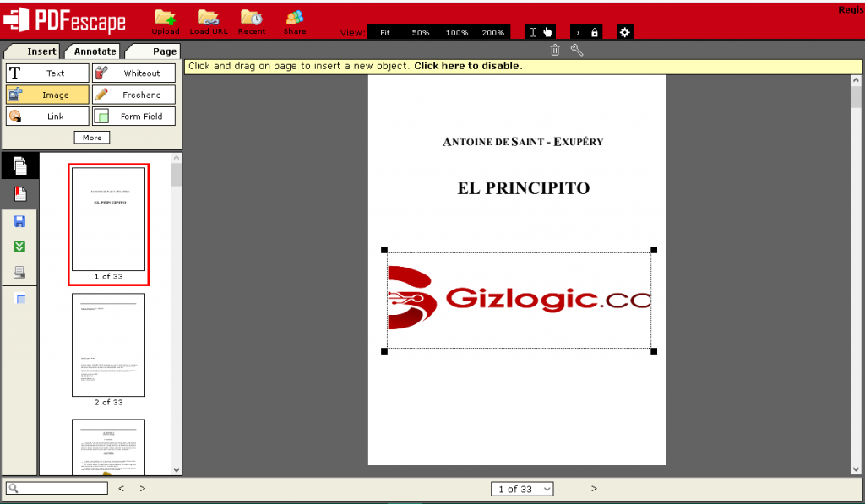865x504 pixels.
Task: Switch to the Annotate tab
Action: (93, 51)
